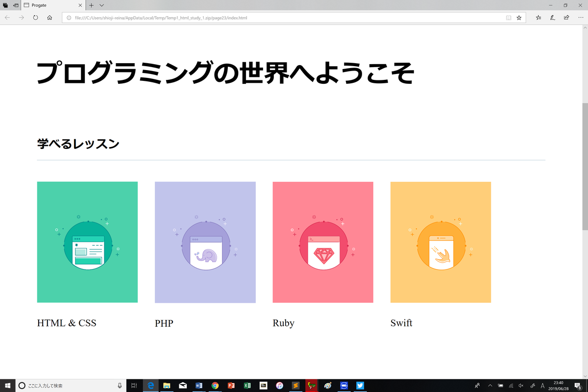This screenshot has height=392, width=588.
Task: Open PowerPoint from taskbar
Action: click(x=231, y=386)
